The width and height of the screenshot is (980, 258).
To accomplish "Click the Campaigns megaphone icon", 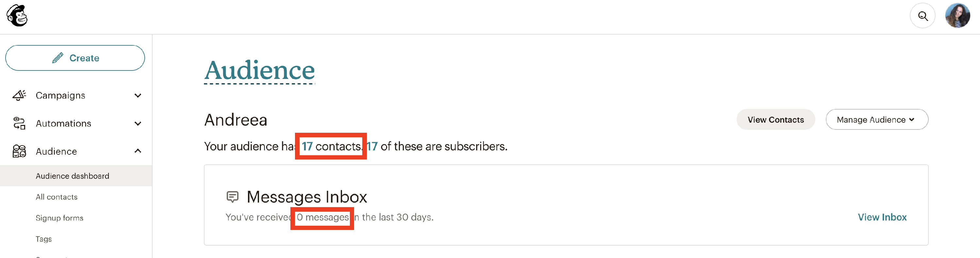I will click(x=19, y=95).
